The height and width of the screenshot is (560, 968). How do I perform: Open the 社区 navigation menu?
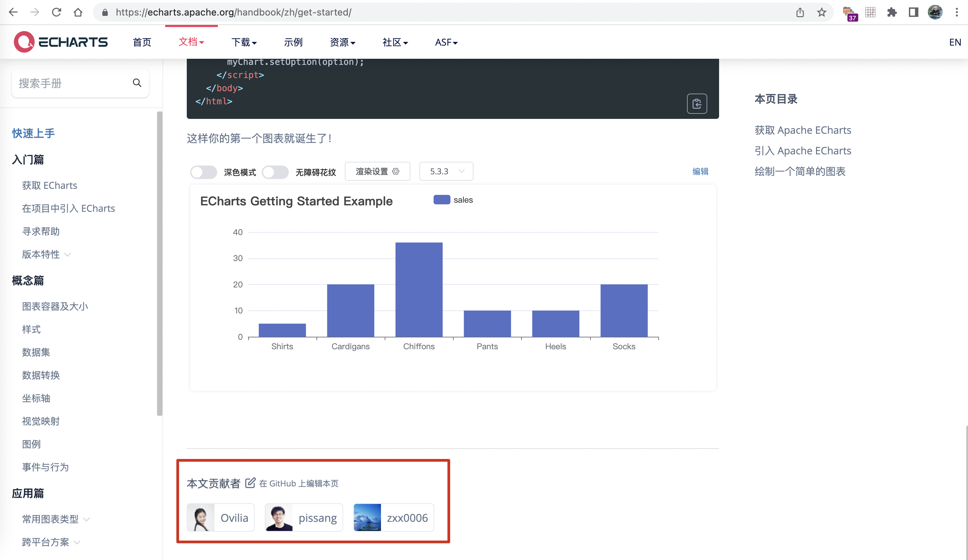[x=395, y=42]
